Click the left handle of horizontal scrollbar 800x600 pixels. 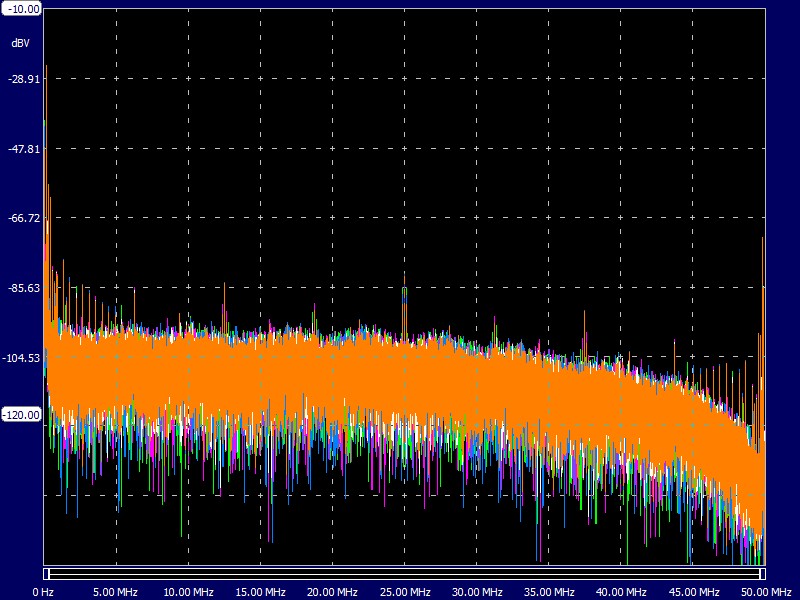click(46, 574)
